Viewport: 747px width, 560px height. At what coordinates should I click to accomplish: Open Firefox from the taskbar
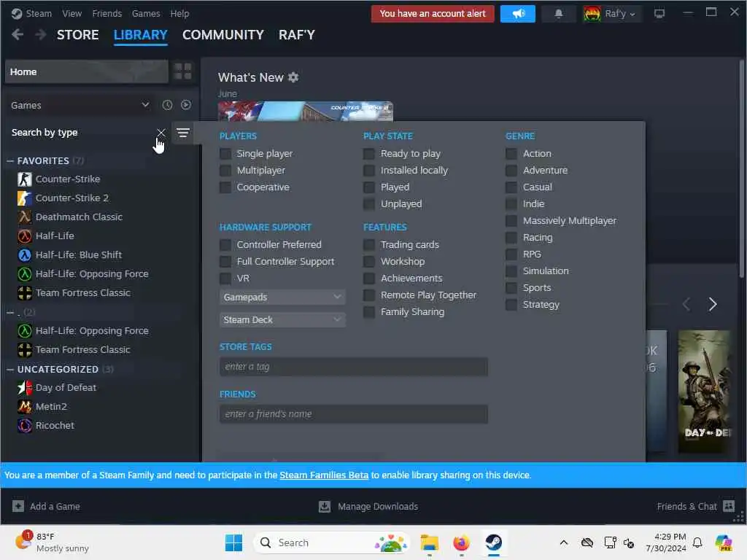(x=461, y=542)
